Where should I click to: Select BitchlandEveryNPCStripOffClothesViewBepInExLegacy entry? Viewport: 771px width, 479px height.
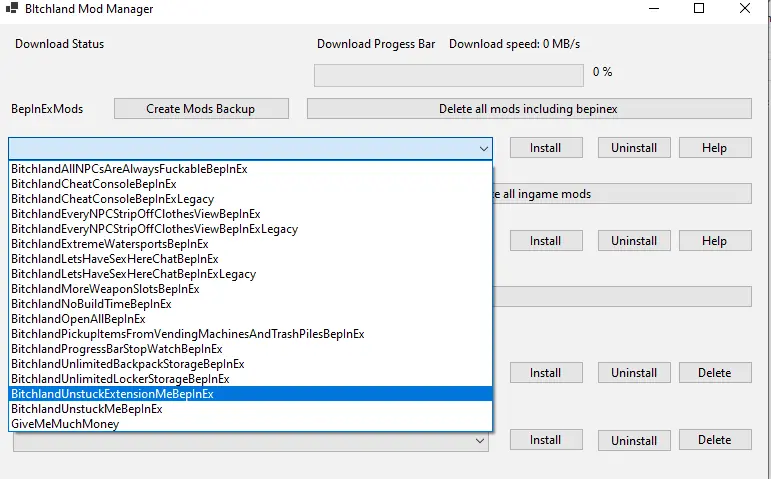coord(250,229)
